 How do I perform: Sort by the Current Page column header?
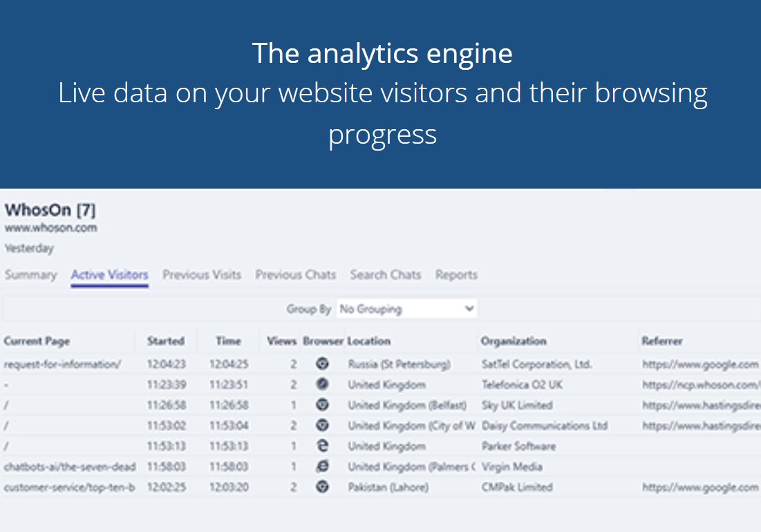click(x=37, y=341)
